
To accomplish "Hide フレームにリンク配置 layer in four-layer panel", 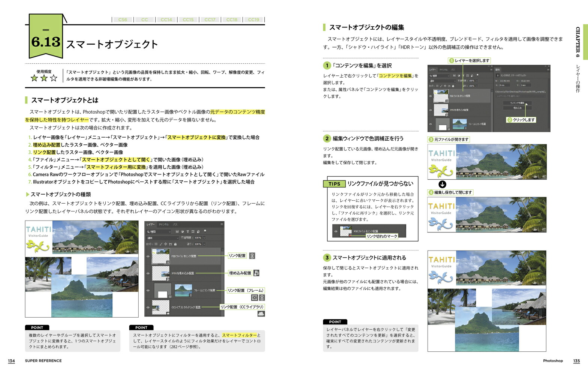I will 148,290.
